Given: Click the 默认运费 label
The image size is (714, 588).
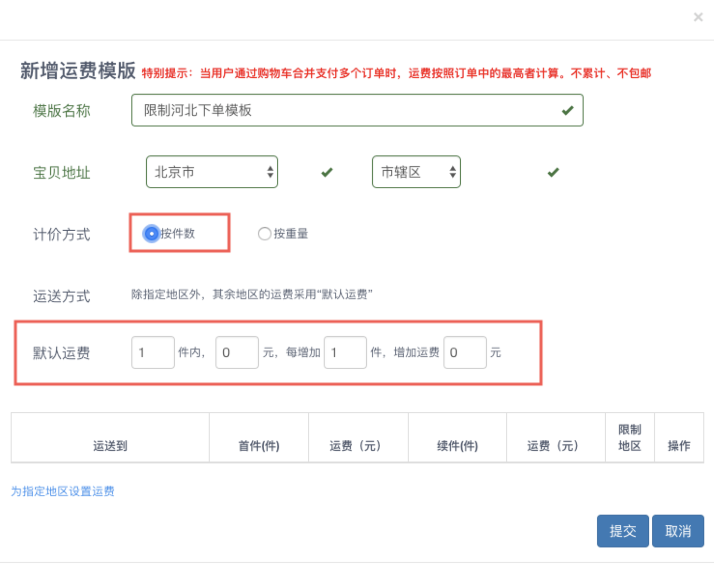Looking at the screenshot, I should (61, 353).
